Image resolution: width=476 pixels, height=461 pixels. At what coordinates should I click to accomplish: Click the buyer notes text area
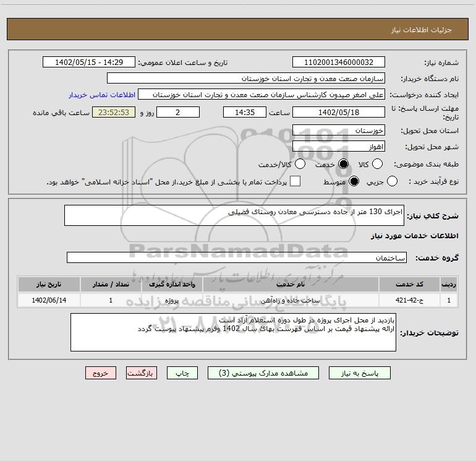point(233,332)
